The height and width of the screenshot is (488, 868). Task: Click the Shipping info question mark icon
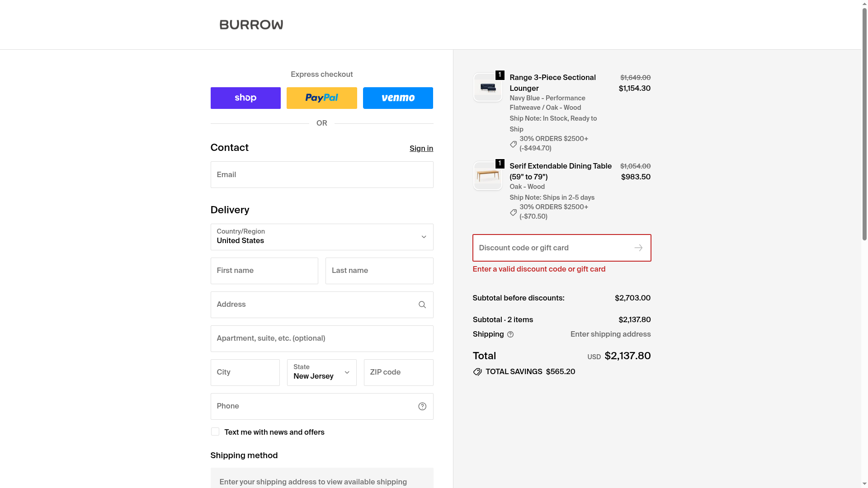click(x=510, y=335)
